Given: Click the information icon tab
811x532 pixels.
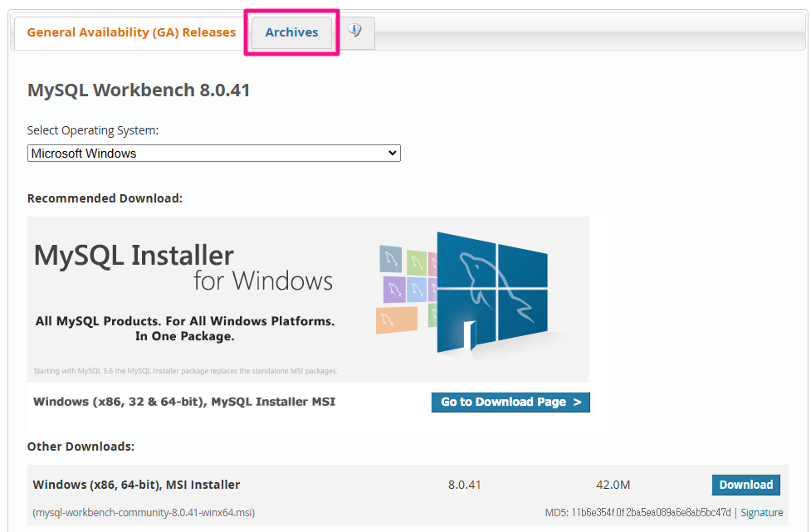Looking at the screenshot, I should [x=354, y=30].
